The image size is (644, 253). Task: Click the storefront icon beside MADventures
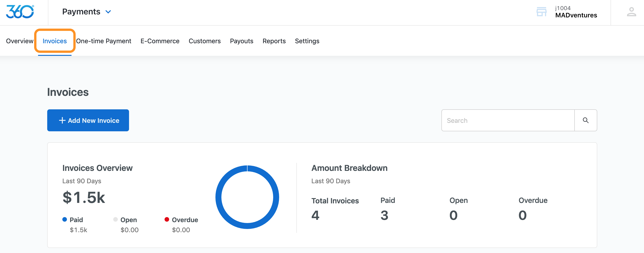point(542,12)
